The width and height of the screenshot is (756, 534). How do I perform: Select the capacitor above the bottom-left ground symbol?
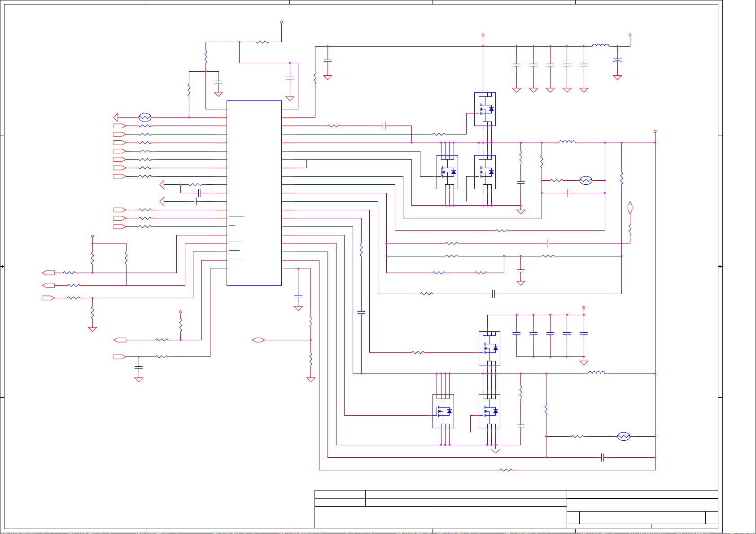click(x=139, y=367)
